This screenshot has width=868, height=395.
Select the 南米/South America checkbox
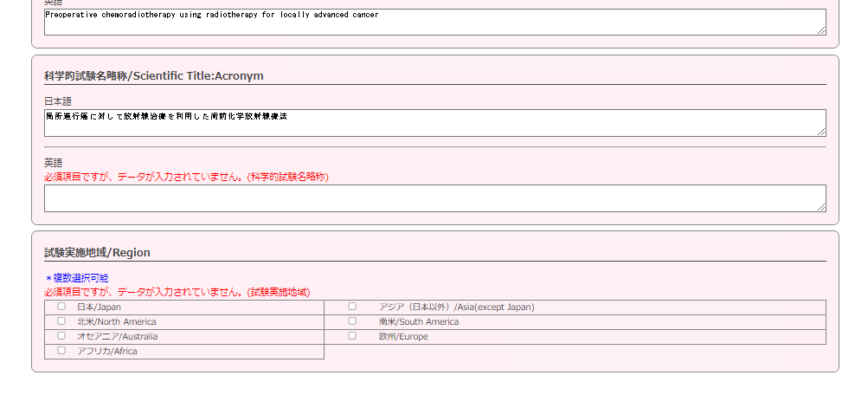pyautogui.click(x=352, y=321)
